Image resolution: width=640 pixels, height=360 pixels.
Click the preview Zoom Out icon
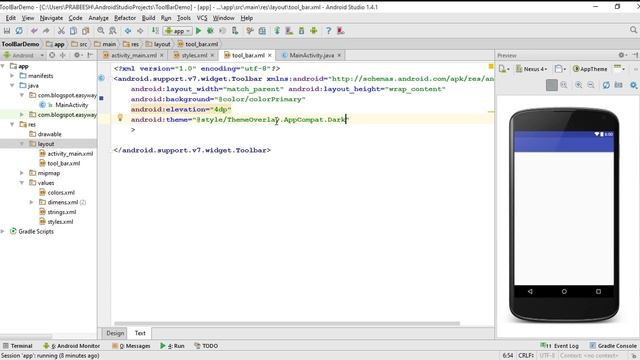[x=591, y=85]
